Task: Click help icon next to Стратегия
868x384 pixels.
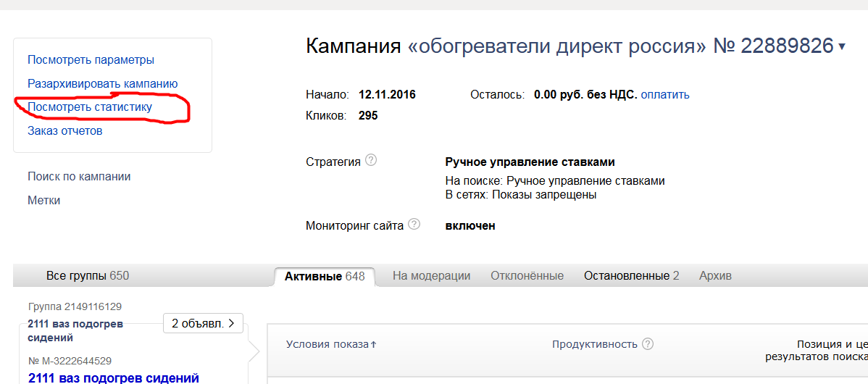Action: tap(371, 160)
